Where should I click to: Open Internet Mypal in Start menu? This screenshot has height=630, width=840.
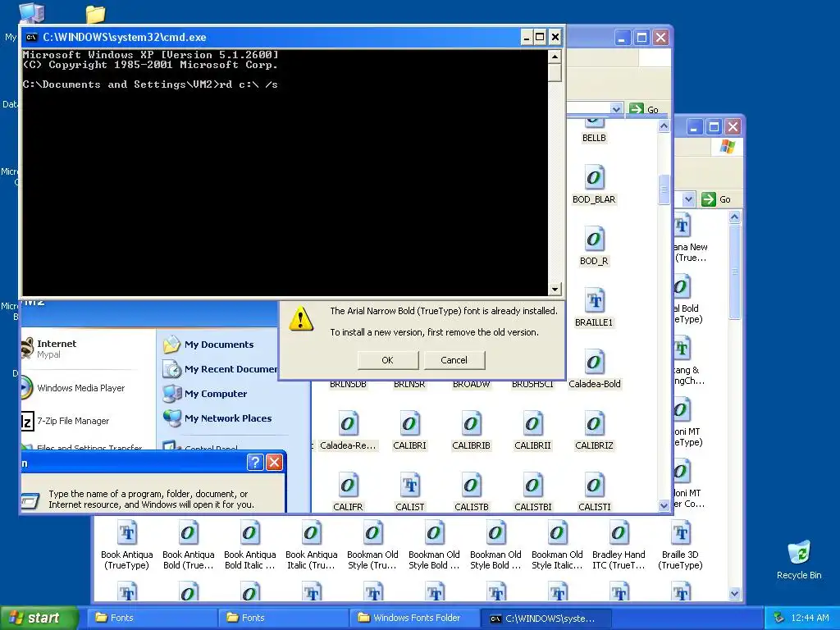57,349
